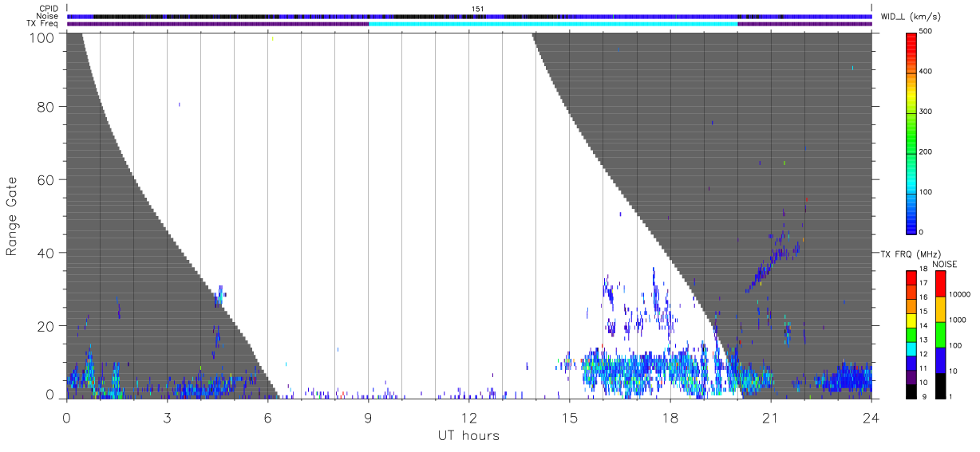Click x-axis tick label 24
The width and height of the screenshot is (980, 452).
point(871,417)
